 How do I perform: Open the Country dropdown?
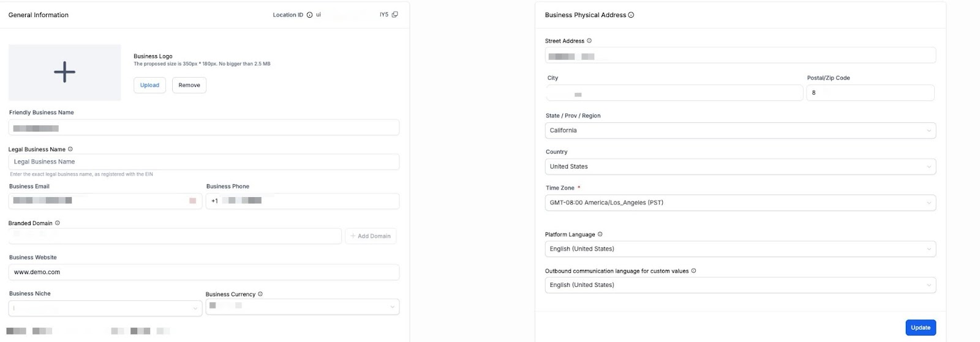740,166
